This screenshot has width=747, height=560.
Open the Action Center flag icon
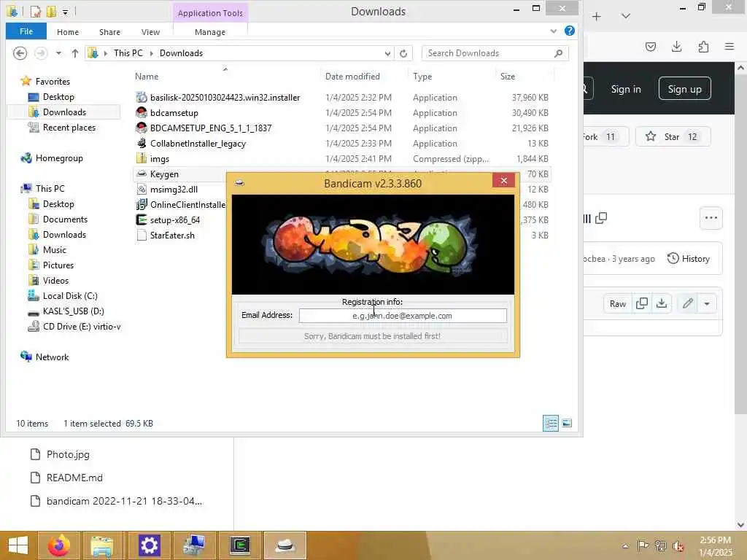[643, 545]
